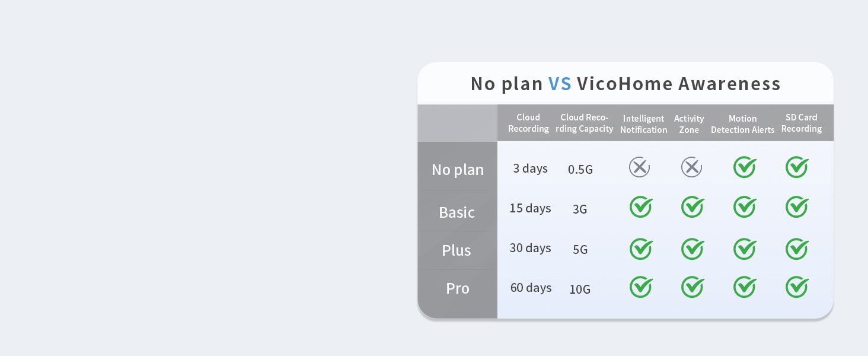The height and width of the screenshot is (356, 868).
Task: Click the 0.5G capacity value
Action: point(580,170)
